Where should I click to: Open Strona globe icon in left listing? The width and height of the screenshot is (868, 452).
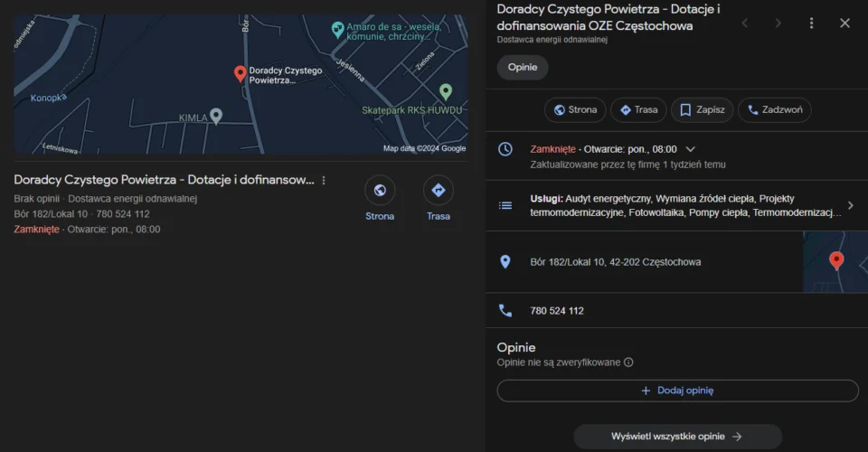tap(380, 191)
